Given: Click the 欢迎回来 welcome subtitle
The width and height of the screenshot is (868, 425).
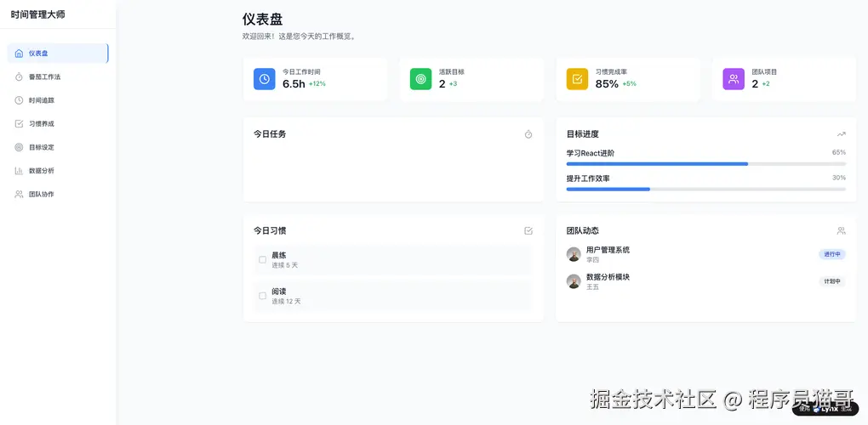Looking at the screenshot, I should (x=300, y=37).
